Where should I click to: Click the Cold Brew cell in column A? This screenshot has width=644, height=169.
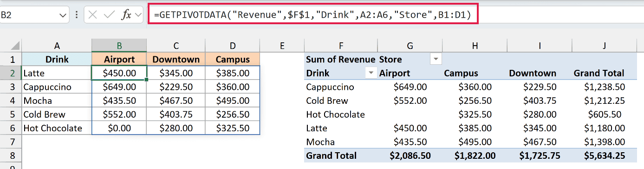[x=57, y=115]
